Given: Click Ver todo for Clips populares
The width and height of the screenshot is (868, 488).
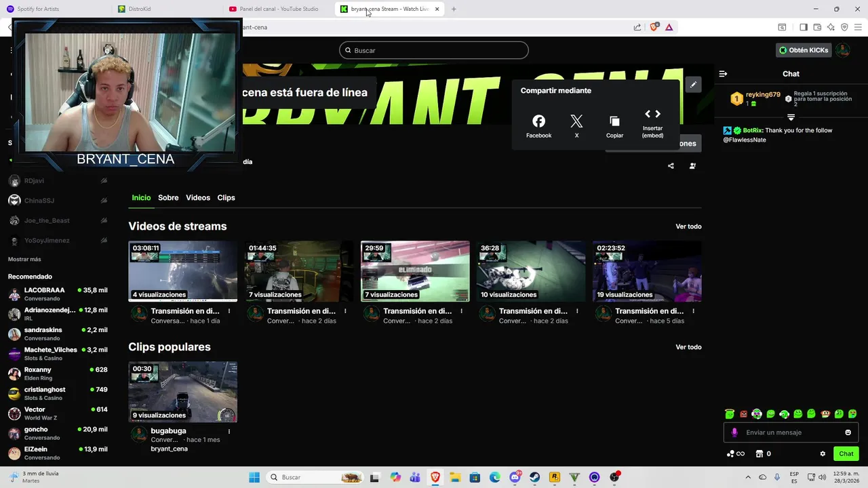Looking at the screenshot, I should pos(688,347).
